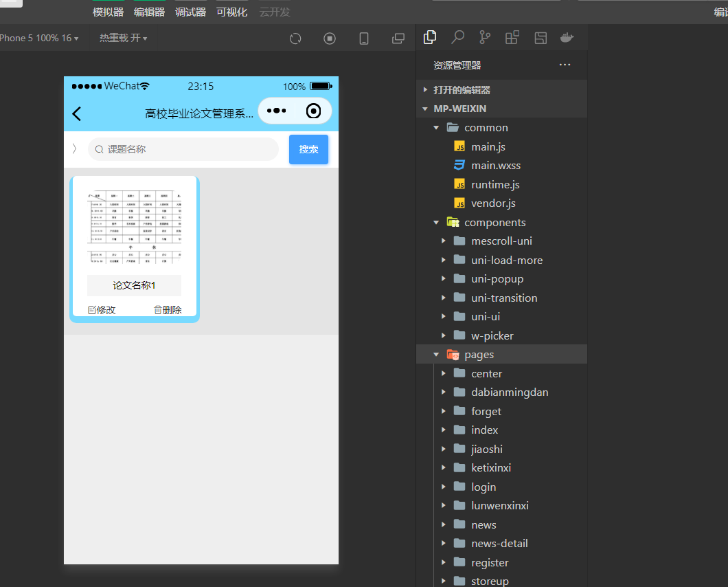Tap the chevron beside search field
Image resolution: width=728 pixels, height=587 pixels.
pos(74,148)
